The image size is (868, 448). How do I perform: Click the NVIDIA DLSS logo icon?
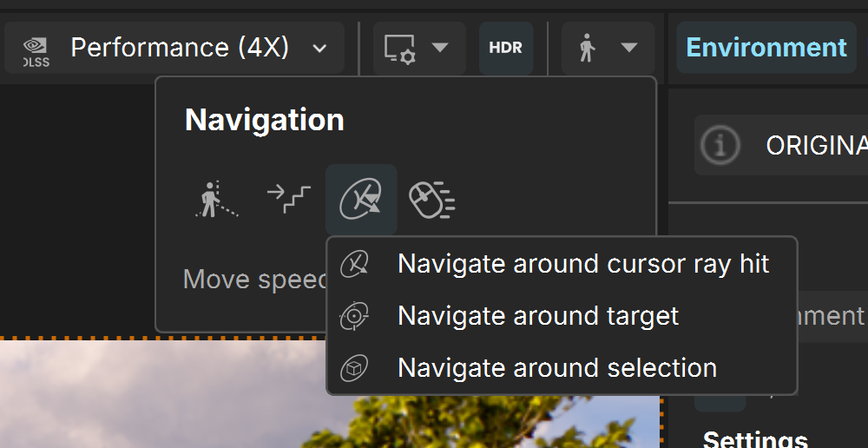click(36, 51)
